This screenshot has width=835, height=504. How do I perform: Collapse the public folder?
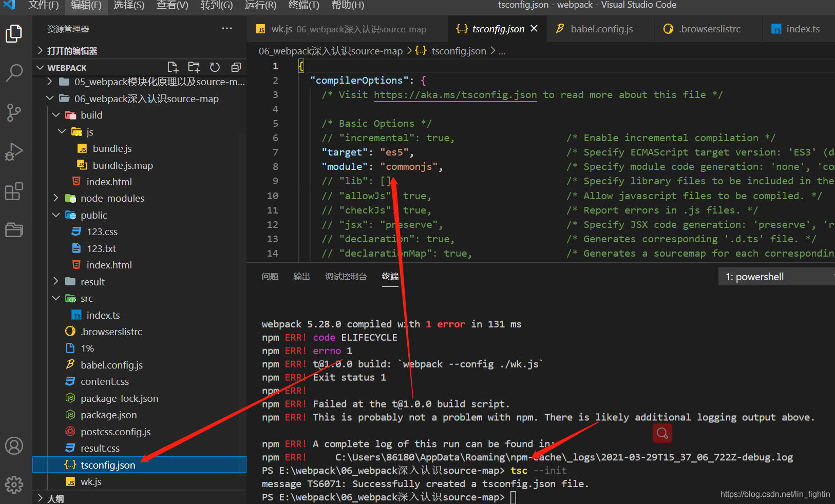coord(56,215)
